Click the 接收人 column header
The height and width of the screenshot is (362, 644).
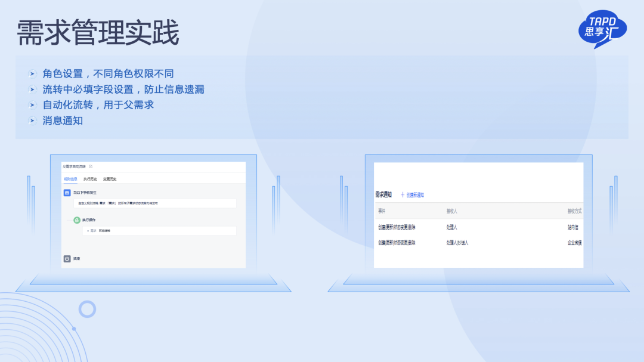452,211
